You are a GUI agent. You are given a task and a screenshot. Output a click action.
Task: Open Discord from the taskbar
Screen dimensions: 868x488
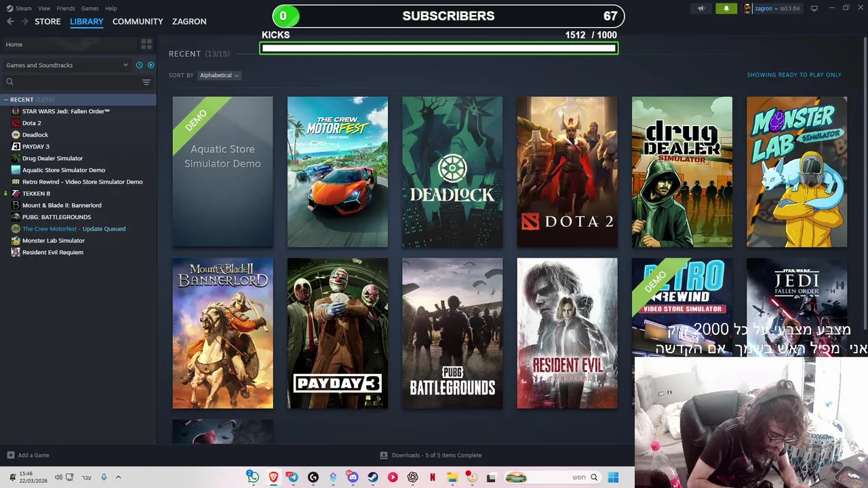(x=353, y=477)
